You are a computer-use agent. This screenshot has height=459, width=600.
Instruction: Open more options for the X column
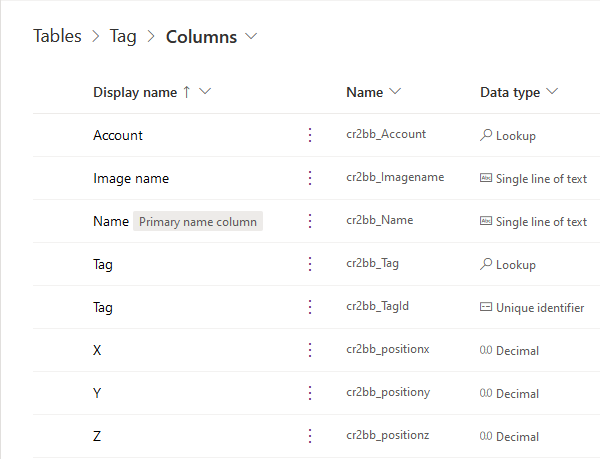click(310, 350)
